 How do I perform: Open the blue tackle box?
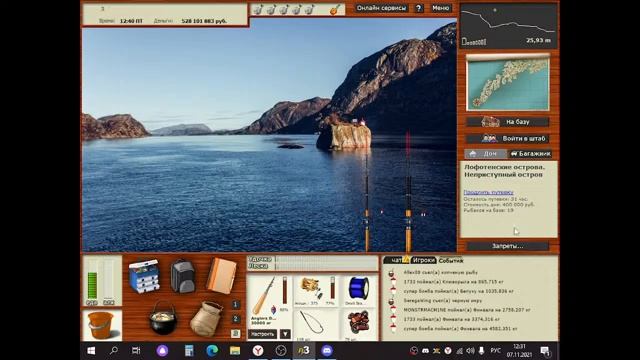click(144, 276)
